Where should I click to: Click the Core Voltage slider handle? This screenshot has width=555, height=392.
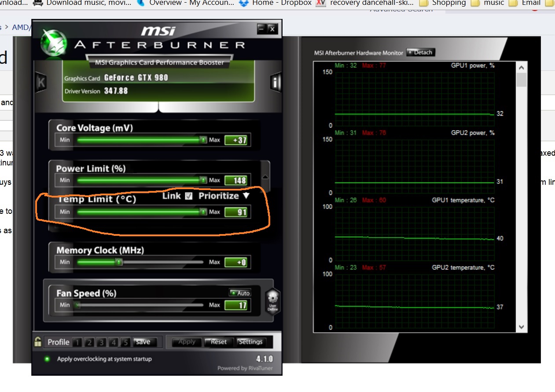(203, 140)
